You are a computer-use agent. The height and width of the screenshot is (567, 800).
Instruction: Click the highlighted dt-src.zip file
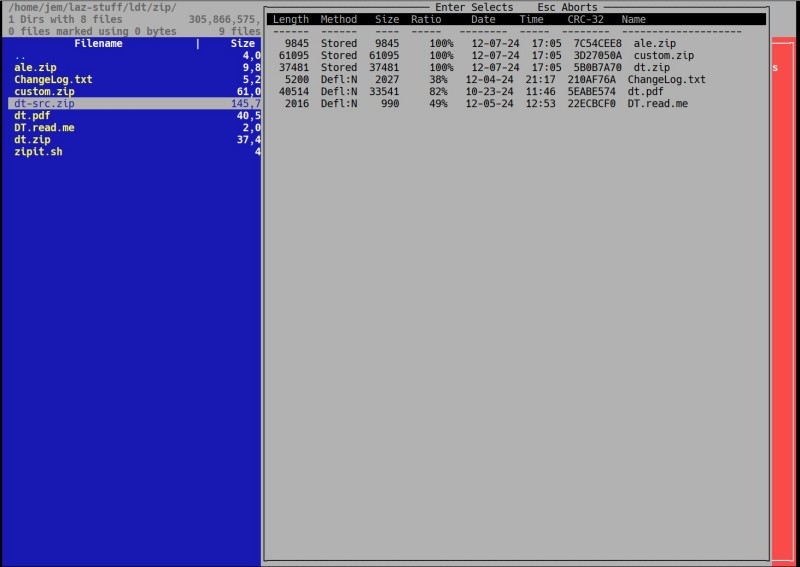point(44,104)
